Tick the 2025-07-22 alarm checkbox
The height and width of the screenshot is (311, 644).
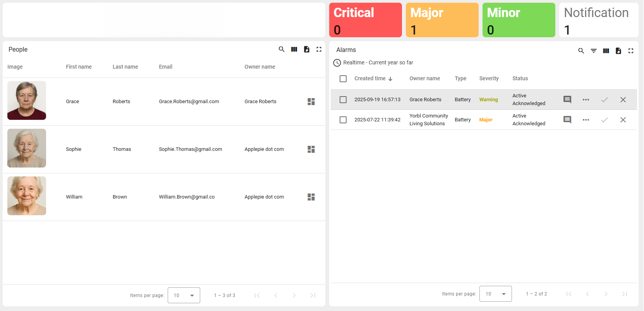pos(343,120)
